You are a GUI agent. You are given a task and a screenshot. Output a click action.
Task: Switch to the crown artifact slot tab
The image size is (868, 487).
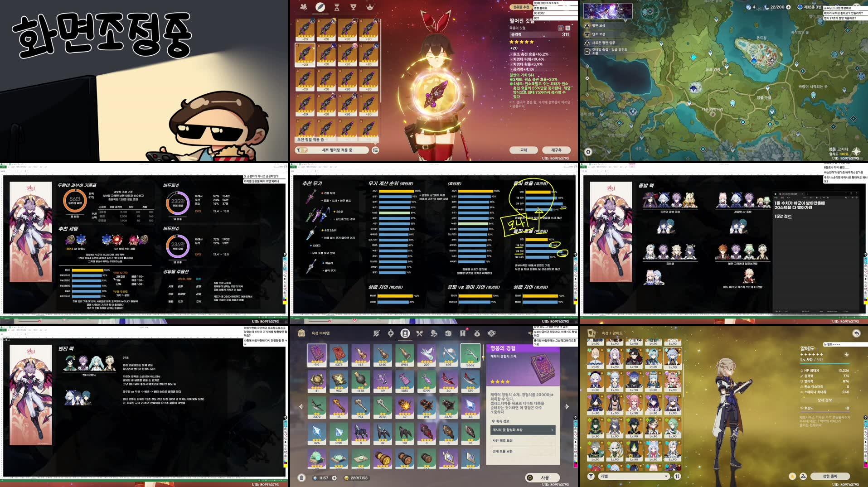[369, 7]
